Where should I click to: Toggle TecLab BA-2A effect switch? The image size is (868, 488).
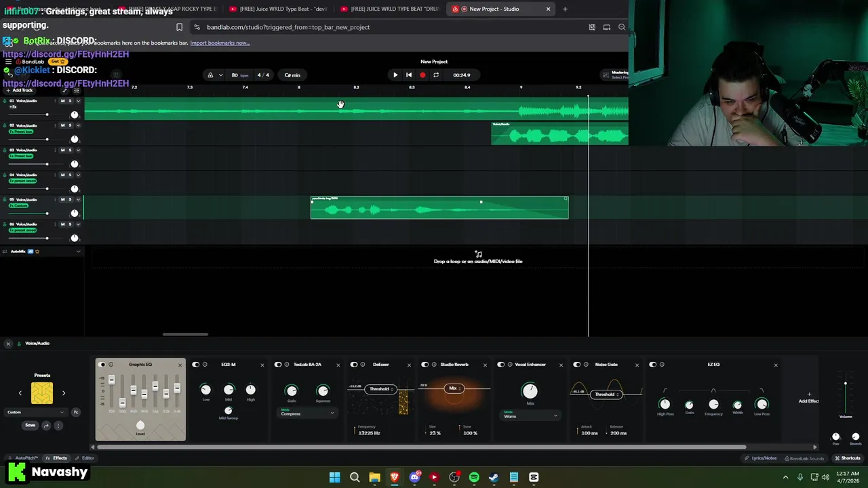[x=278, y=365]
